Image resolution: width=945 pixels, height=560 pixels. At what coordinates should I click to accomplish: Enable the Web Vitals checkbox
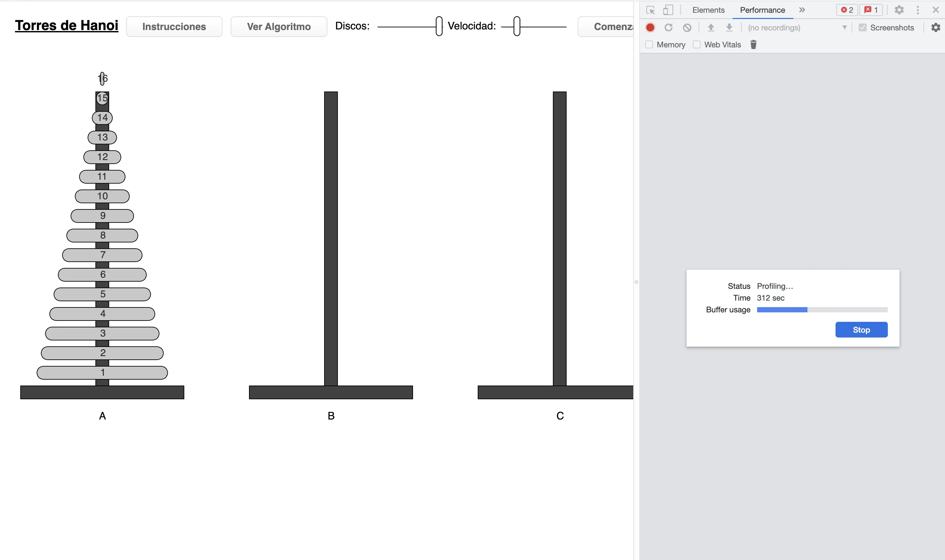click(x=696, y=44)
